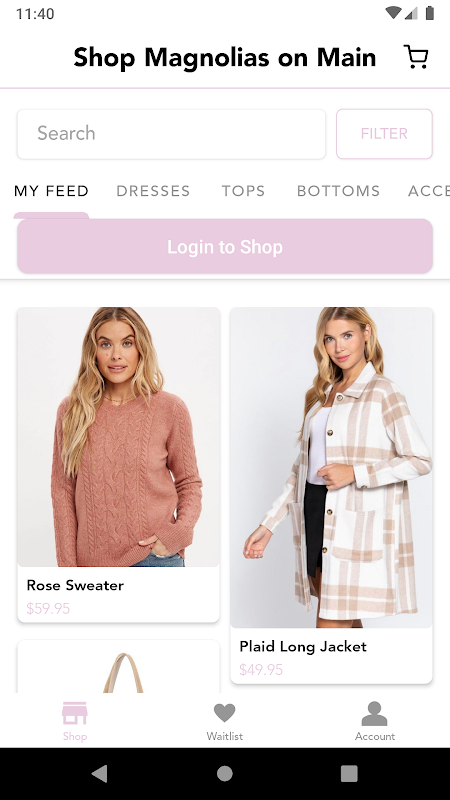The height and width of the screenshot is (800, 450).
Task: Switch to the BOTTOMS tab
Action: (x=338, y=191)
